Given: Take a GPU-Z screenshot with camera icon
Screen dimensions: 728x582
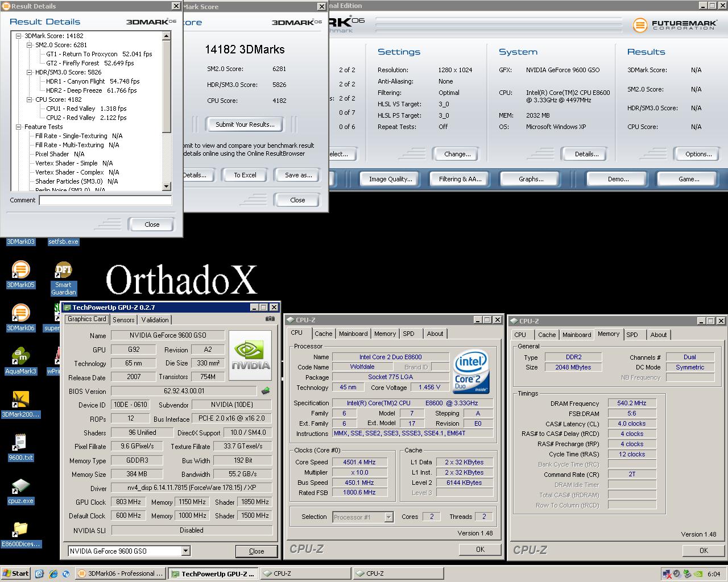Looking at the screenshot, I should point(270,319).
